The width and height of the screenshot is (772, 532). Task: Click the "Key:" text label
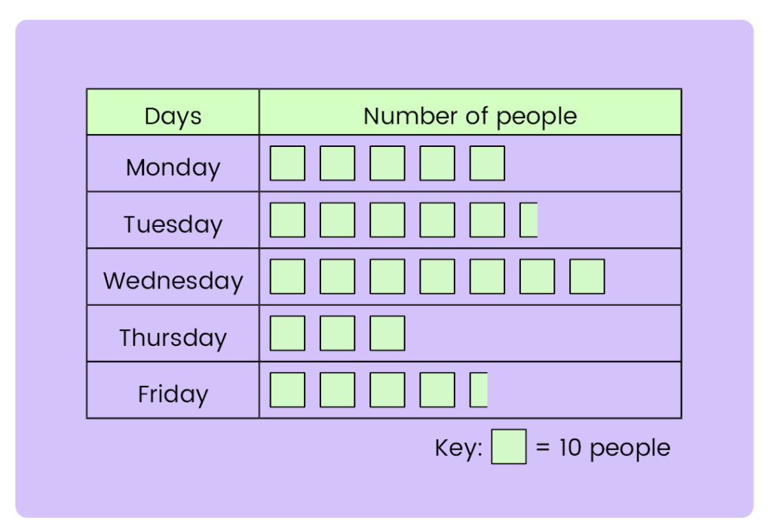(x=458, y=448)
